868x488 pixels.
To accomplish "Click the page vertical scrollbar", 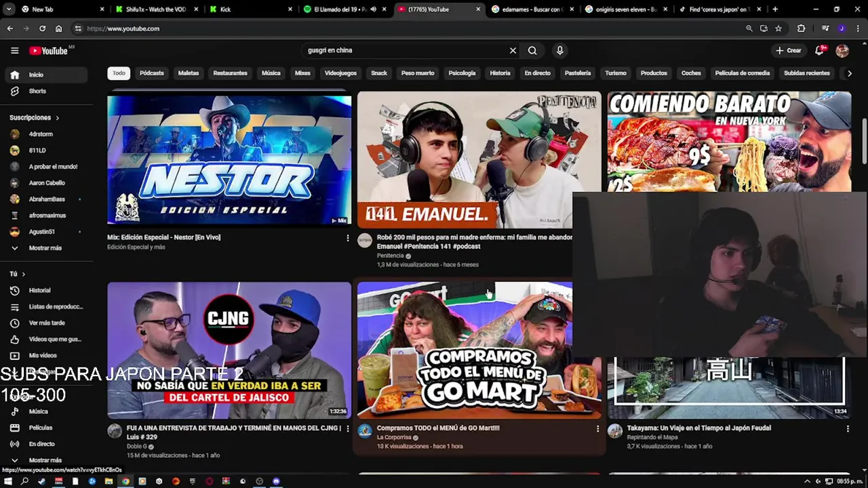I will pos(864,142).
